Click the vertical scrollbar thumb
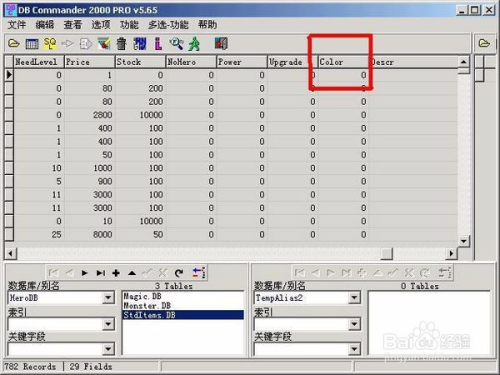The height and width of the screenshot is (375, 500). (464, 71)
